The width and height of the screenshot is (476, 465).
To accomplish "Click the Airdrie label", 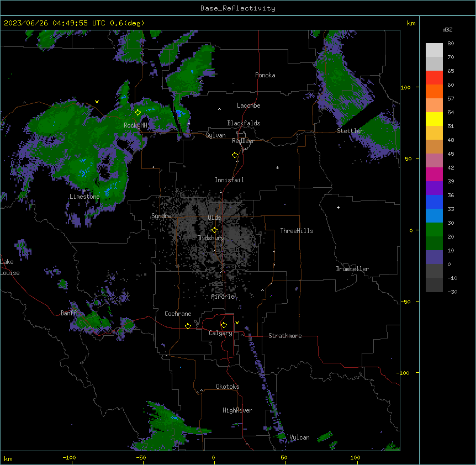I will (223, 297).
